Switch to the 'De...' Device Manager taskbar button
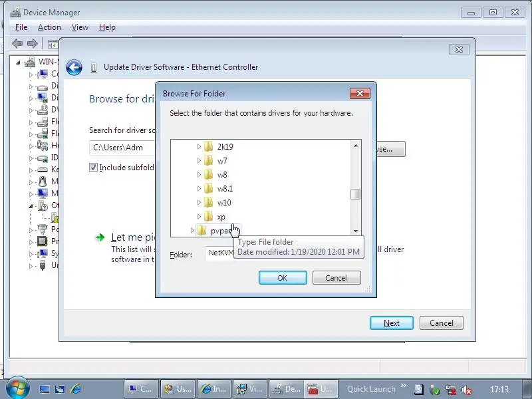This screenshot has height=399, width=532. [286, 389]
